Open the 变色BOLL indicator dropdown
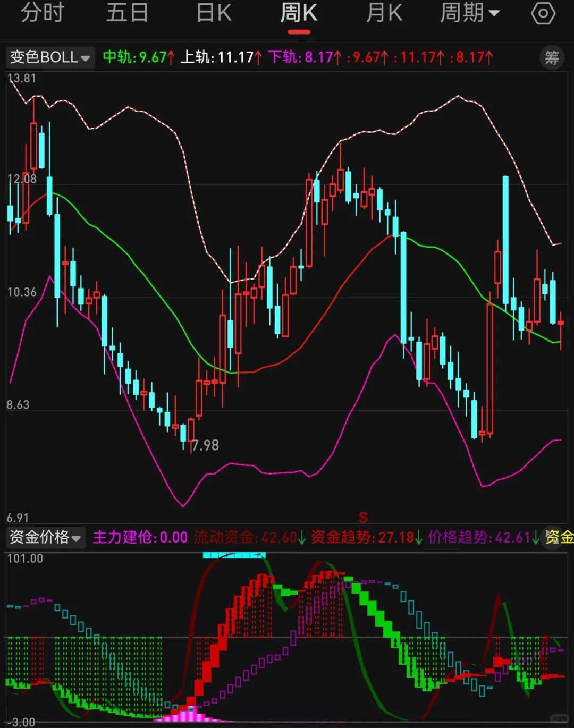 (49, 57)
